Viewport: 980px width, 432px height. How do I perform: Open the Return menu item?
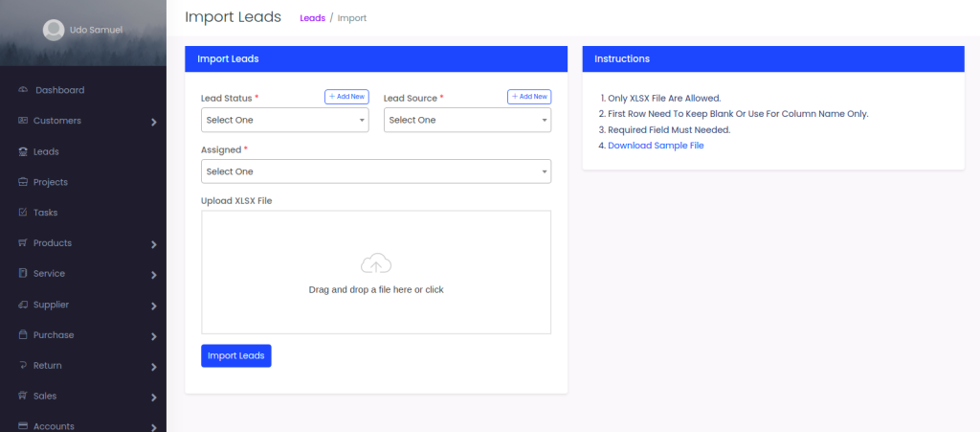pyautogui.click(x=47, y=366)
